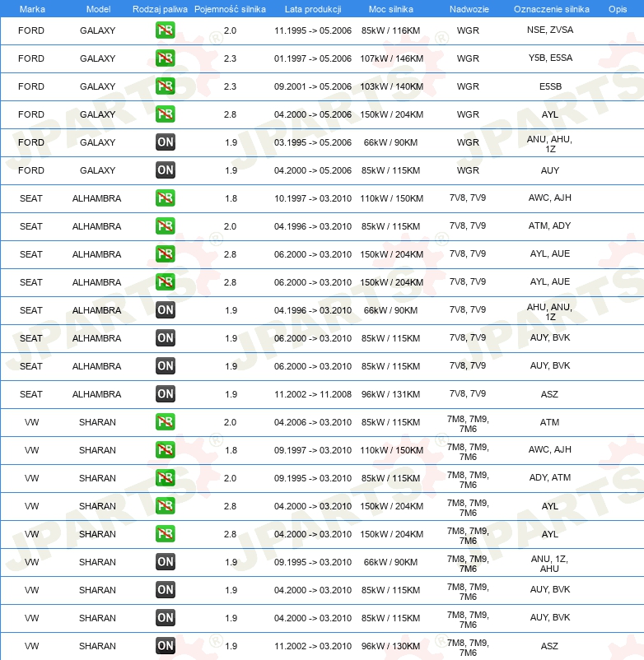Viewport: 644px width, 660px height.
Task: Select engine code cell NSE, ZVSA
Action: [x=550, y=30]
